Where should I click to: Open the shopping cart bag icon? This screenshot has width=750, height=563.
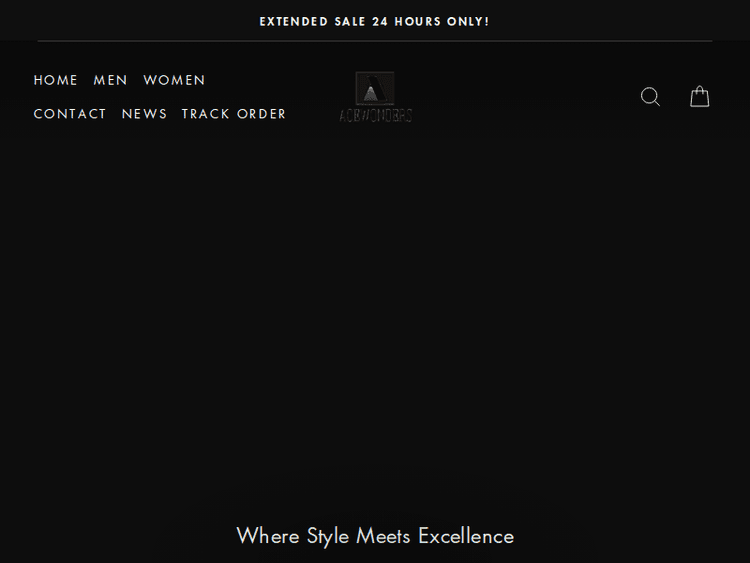click(x=700, y=97)
